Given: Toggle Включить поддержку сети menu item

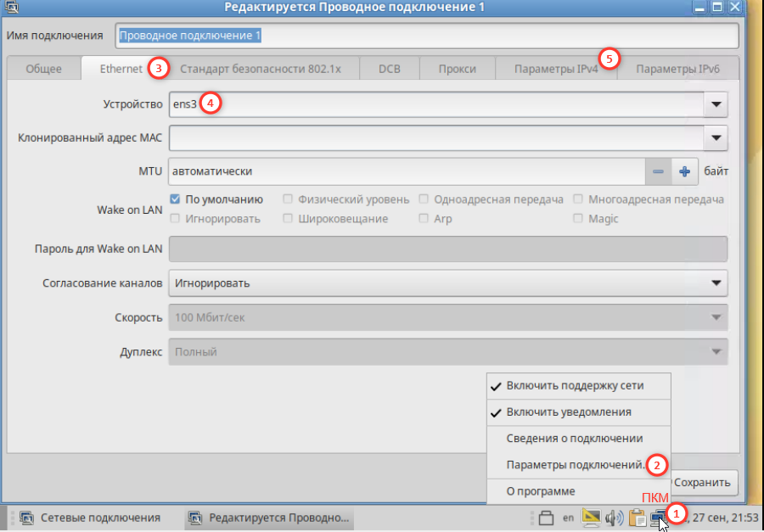Looking at the screenshot, I should coord(579,386).
